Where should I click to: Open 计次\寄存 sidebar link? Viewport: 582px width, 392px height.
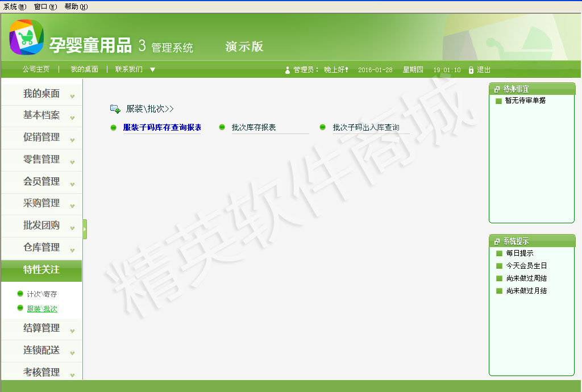42,294
